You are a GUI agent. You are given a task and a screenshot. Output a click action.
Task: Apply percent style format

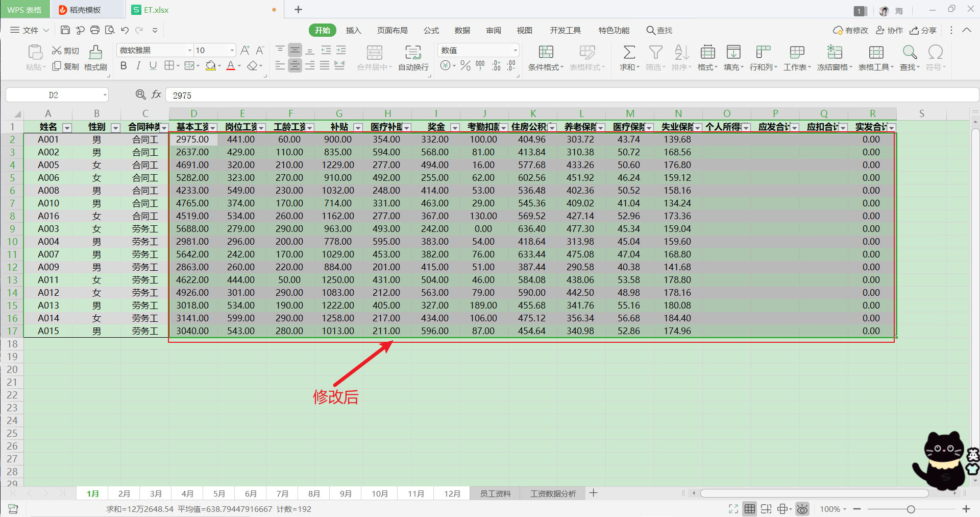point(465,65)
